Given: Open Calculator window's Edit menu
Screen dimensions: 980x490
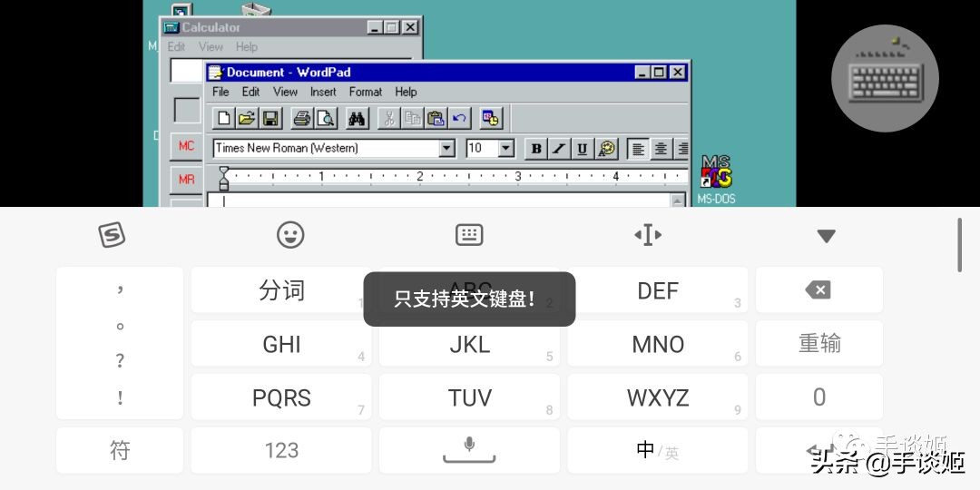Looking at the screenshot, I should (176, 46).
